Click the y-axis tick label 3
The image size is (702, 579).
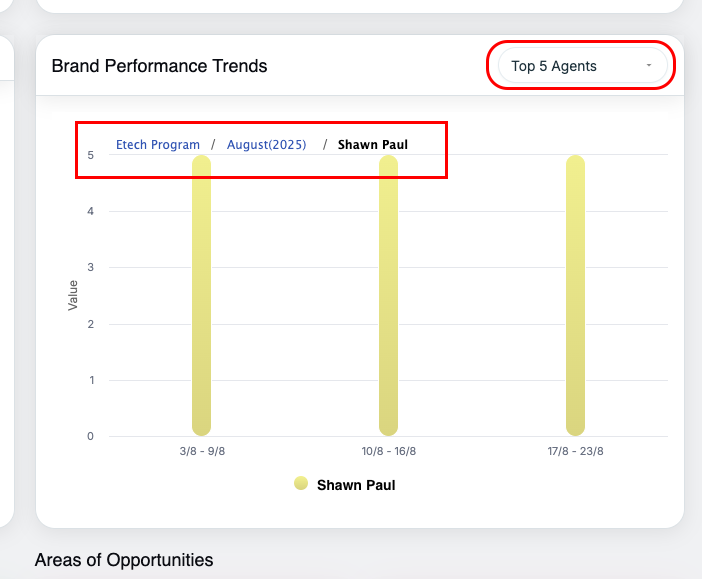(91, 267)
